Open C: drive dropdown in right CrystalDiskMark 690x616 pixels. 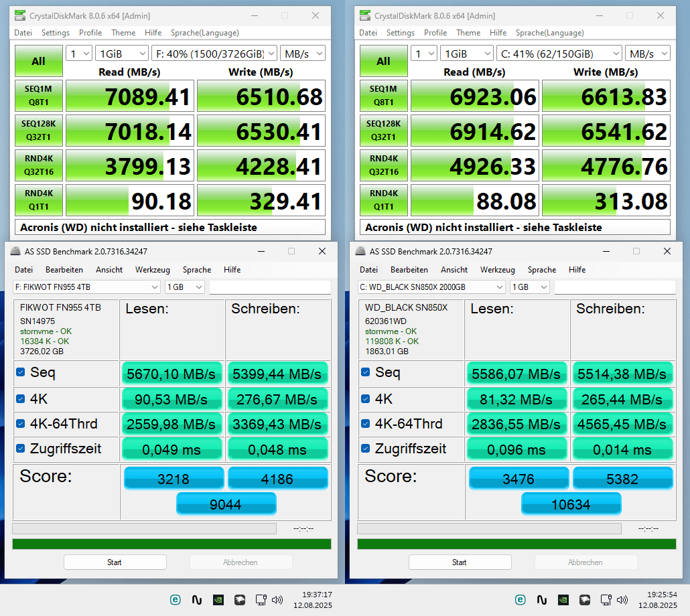tap(559, 54)
